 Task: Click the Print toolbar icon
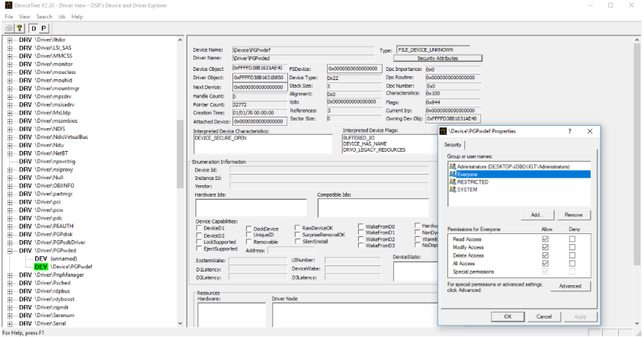(9, 27)
